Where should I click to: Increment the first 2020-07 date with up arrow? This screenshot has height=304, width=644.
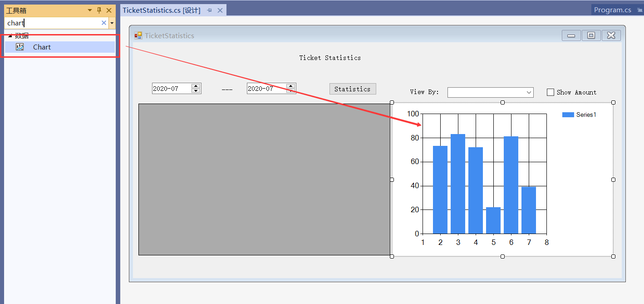click(195, 85)
